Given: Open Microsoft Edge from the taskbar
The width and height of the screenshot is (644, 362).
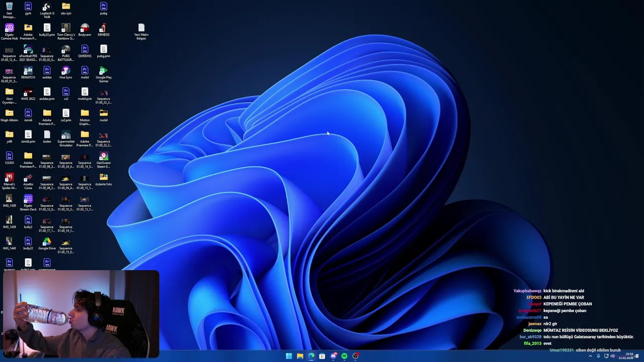Looking at the screenshot, I should coord(311,356).
